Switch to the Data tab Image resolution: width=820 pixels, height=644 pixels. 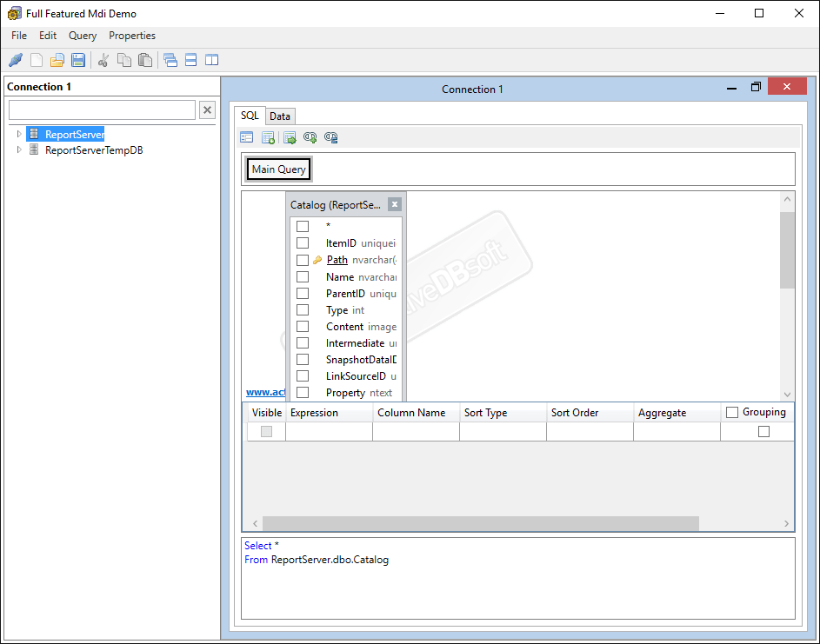(x=280, y=116)
